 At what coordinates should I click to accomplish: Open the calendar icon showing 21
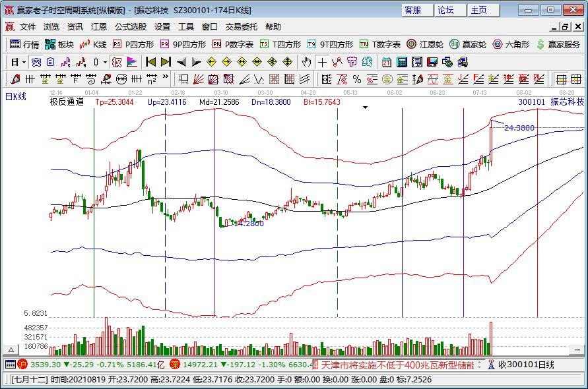(x=386, y=62)
